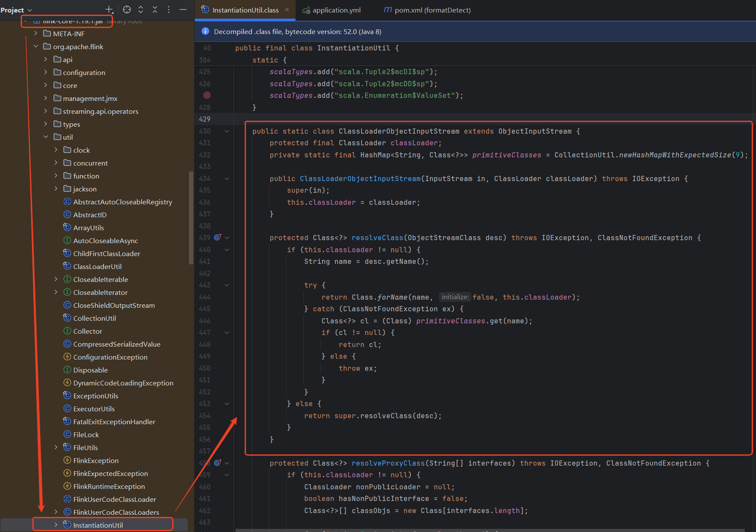Click the override gutter icon beside resolveClass
This screenshot has width=756, height=532.
(x=217, y=237)
